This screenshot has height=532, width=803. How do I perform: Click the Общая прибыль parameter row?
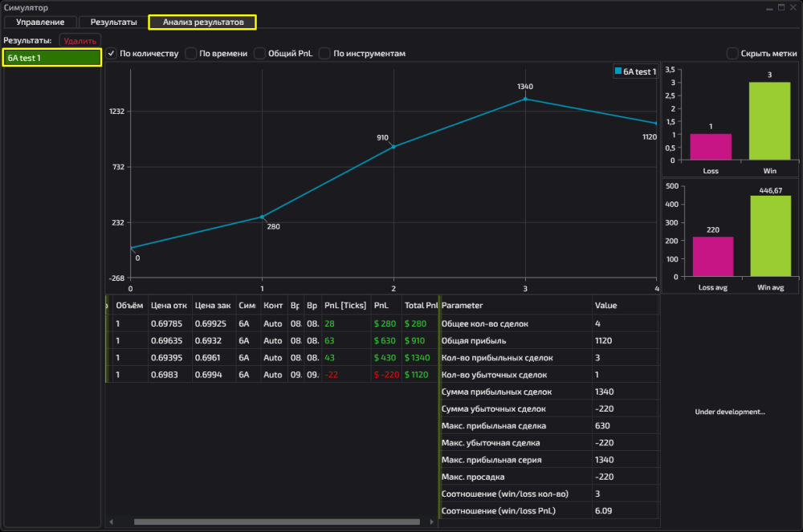(549, 340)
